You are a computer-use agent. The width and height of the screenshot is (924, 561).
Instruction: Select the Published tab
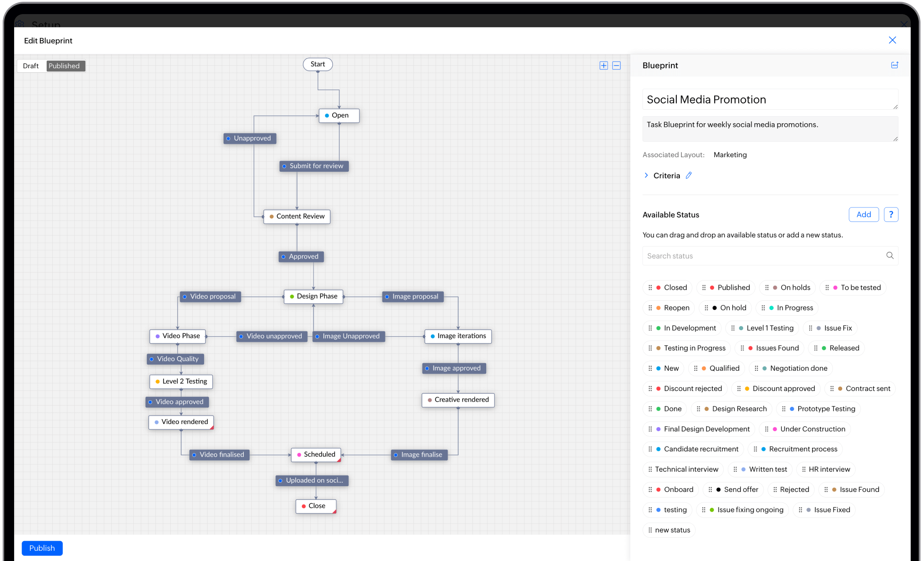(x=64, y=66)
